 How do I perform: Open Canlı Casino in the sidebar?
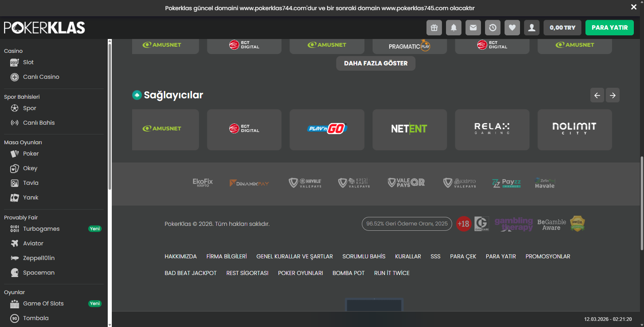coord(41,77)
